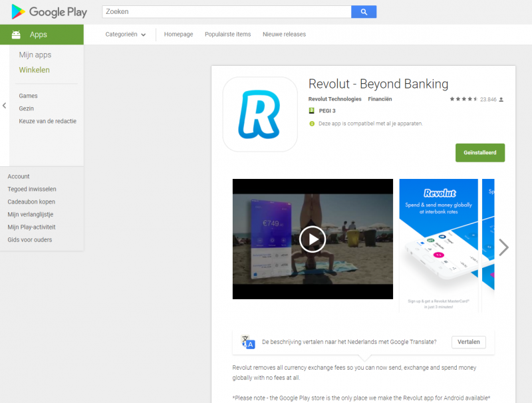Open Gids voor ouders link
Viewport: 532px width, 403px height.
coord(29,239)
